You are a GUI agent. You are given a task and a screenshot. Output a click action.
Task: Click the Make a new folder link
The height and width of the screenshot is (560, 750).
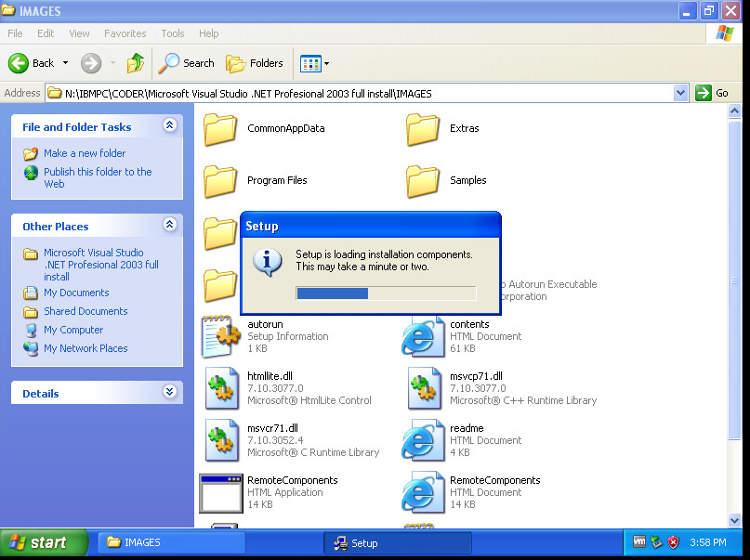tap(85, 153)
